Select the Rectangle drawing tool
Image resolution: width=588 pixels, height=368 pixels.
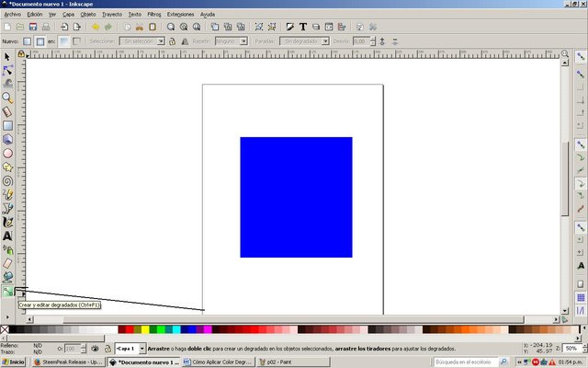[7, 125]
